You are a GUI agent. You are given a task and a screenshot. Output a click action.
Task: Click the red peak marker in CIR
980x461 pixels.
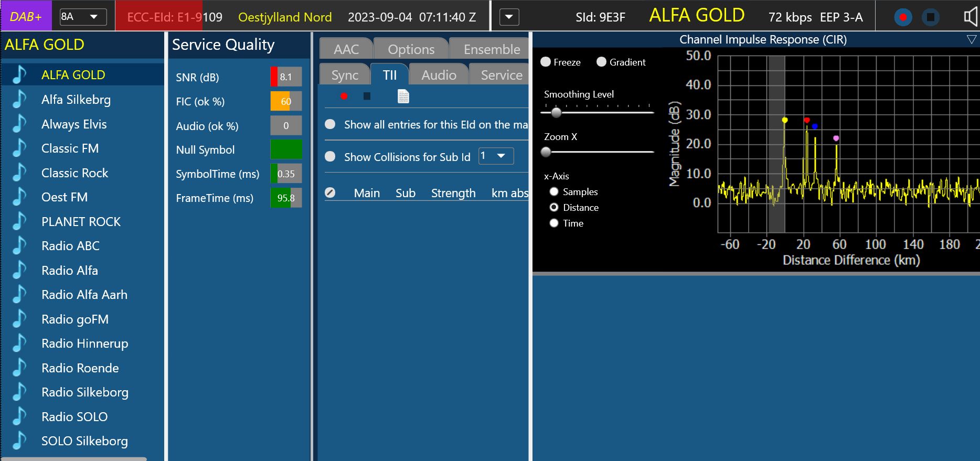(x=807, y=120)
